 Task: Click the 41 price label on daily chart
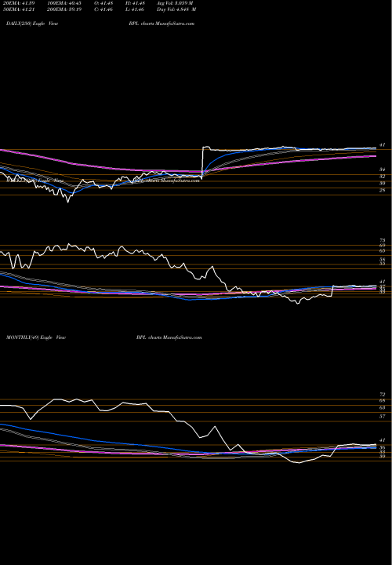[383, 145]
